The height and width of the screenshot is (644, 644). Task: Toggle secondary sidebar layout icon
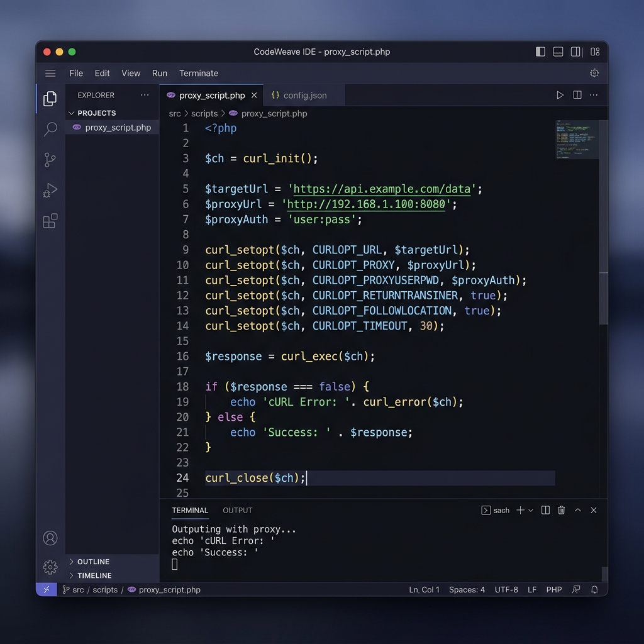click(x=575, y=52)
